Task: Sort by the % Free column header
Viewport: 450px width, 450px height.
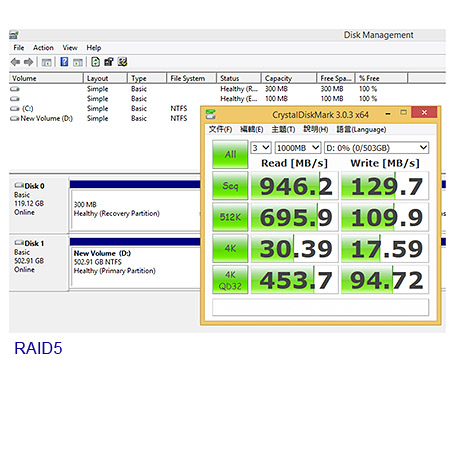Action: (381, 78)
